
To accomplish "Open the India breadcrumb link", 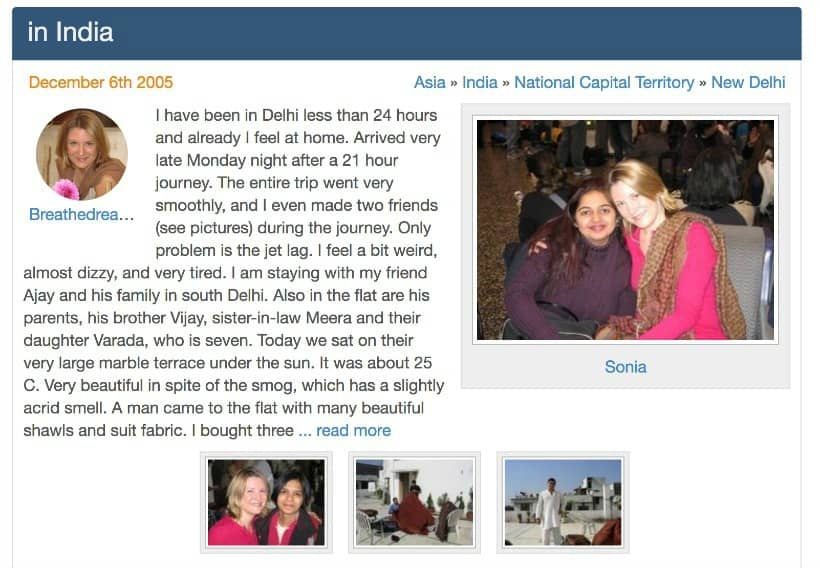I will (x=480, y=83).
